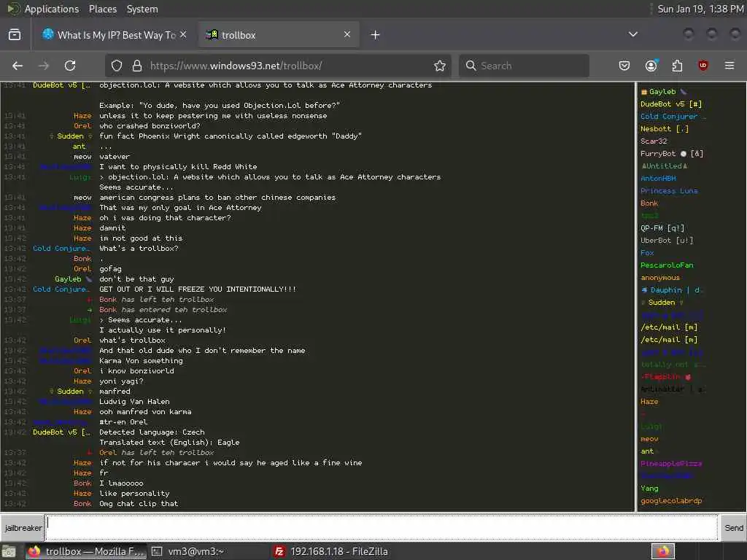Select Fox in user list
This screenshot has height=560, width=747.
tap(647, 252)
